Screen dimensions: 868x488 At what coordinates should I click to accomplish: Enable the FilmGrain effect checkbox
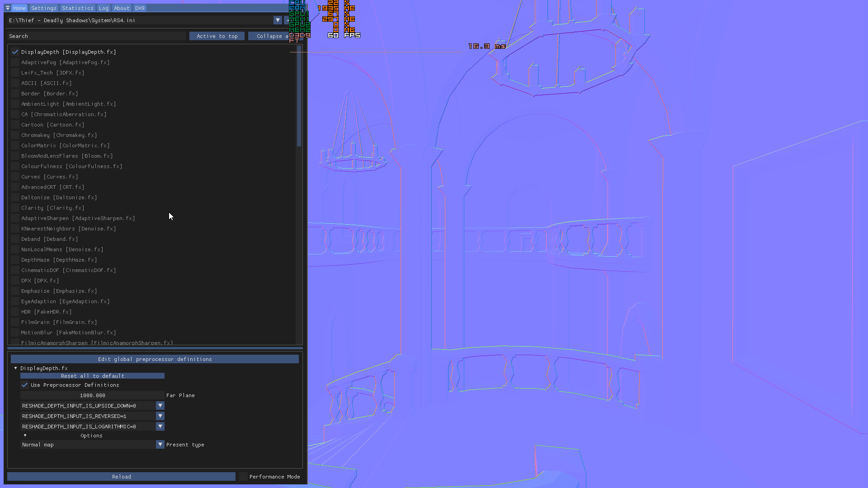[15, 322]
